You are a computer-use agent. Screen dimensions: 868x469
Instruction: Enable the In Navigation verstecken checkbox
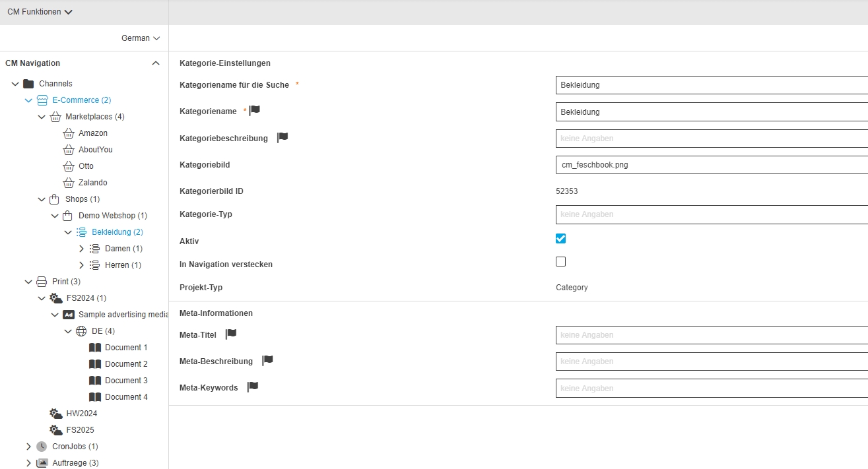(561, 262)
